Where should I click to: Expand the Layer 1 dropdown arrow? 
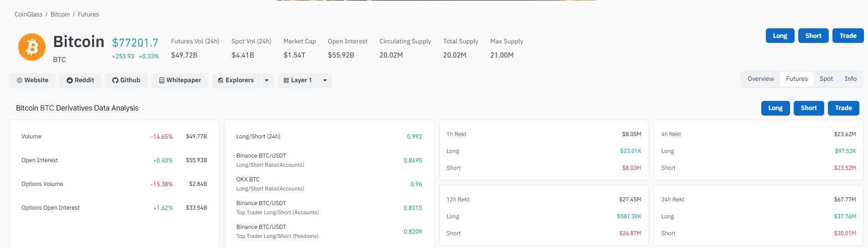click(x=325, y=80)
